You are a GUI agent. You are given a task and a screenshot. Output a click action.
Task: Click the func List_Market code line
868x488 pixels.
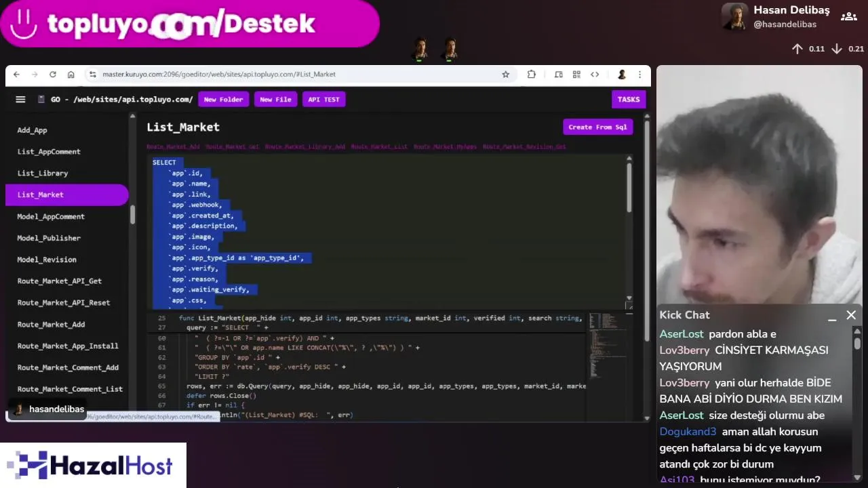coord(380,318)
